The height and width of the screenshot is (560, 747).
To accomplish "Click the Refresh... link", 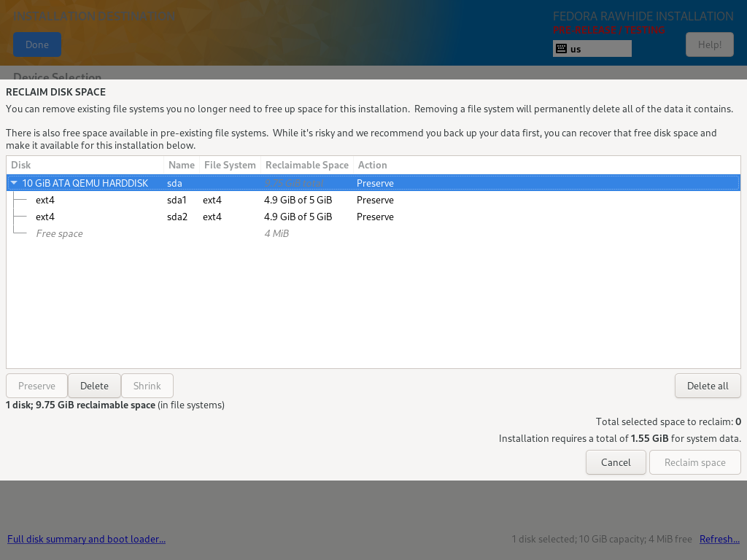I will coord(719,539).
